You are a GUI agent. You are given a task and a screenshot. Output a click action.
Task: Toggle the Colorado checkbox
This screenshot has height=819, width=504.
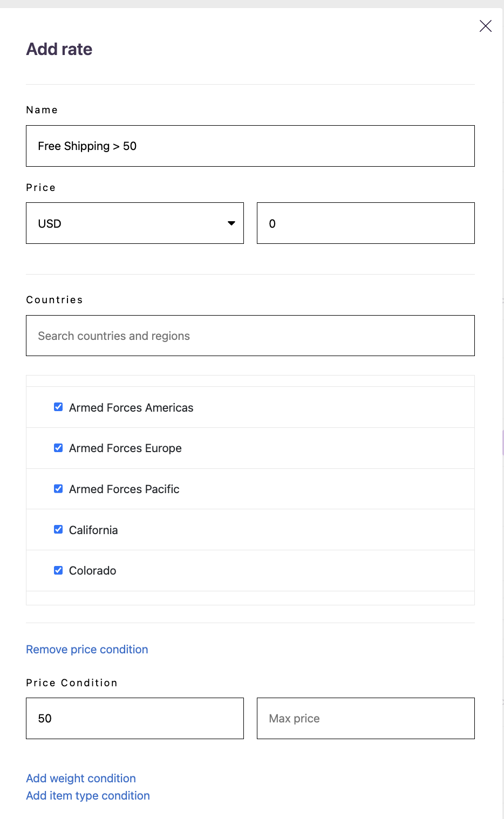(x=58, y=570)
